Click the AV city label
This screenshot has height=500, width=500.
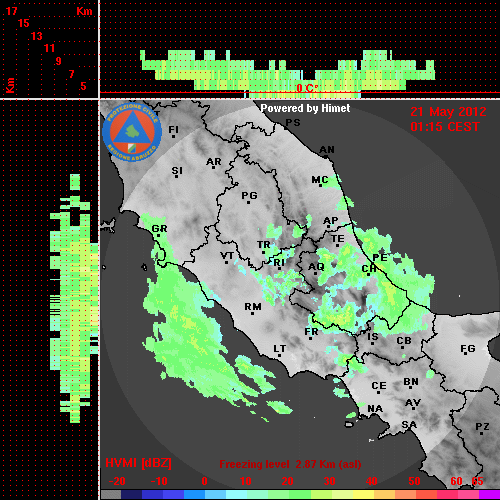coord(413,403)
